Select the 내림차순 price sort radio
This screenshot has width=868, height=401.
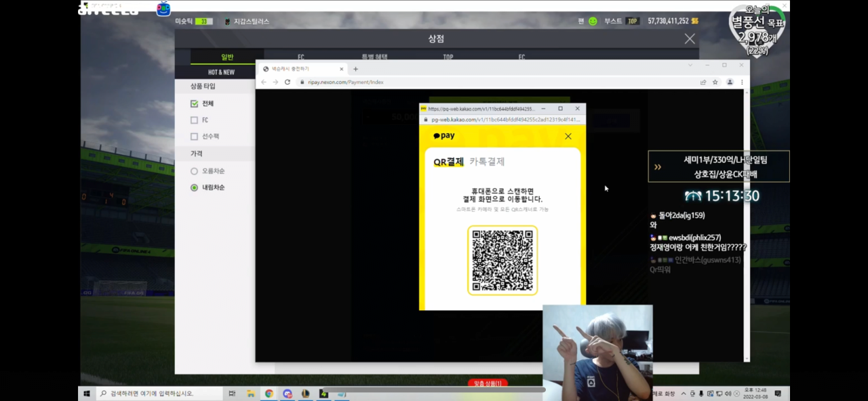(x=195, y=187)
